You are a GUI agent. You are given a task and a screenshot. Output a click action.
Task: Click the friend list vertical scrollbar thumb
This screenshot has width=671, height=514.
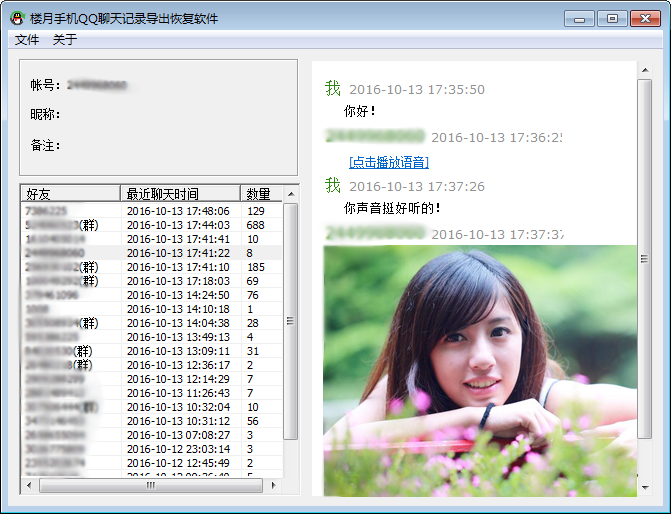(291, 320)
